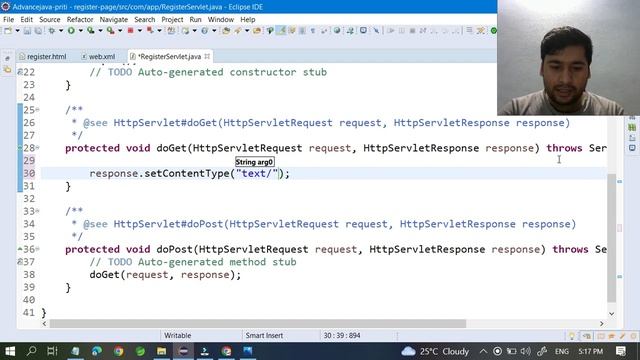Open the Window menu
640x360 pixels.
[220, 20]
